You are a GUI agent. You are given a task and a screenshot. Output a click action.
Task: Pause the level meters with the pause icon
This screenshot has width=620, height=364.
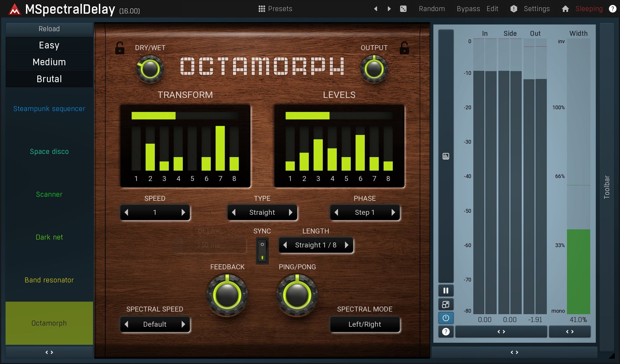pyautogui.click(x=445, y=290)
